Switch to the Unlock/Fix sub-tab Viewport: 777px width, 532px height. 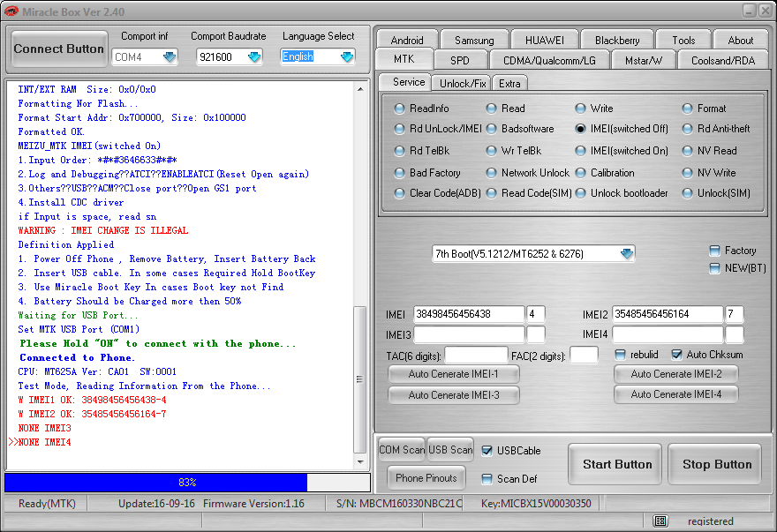(463, 83)
